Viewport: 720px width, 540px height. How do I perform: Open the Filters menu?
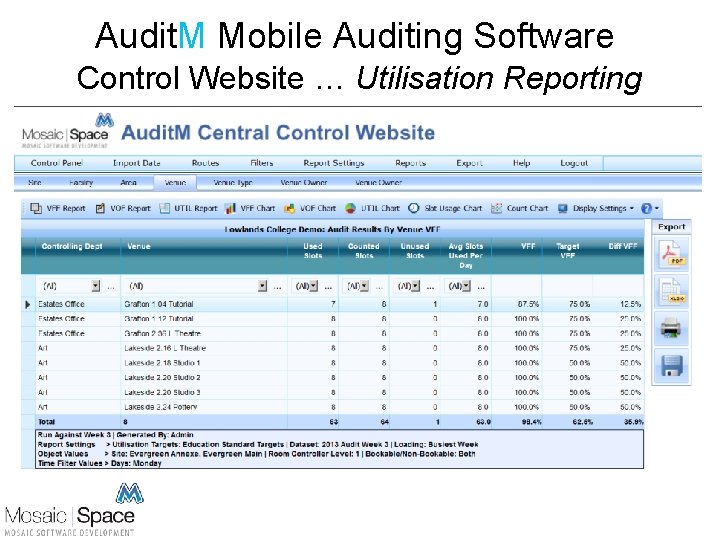[262, 163]
